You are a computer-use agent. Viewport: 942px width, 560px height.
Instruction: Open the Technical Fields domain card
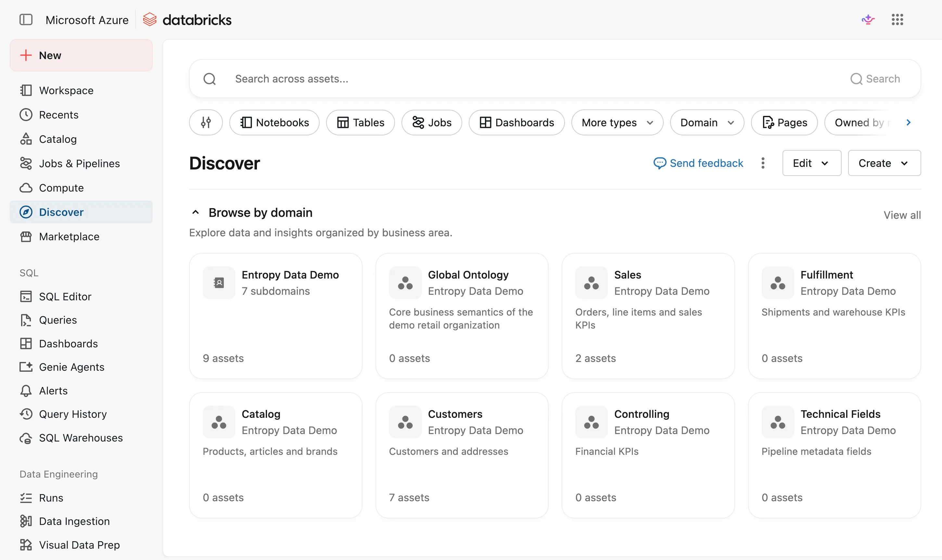click(834, 455)
